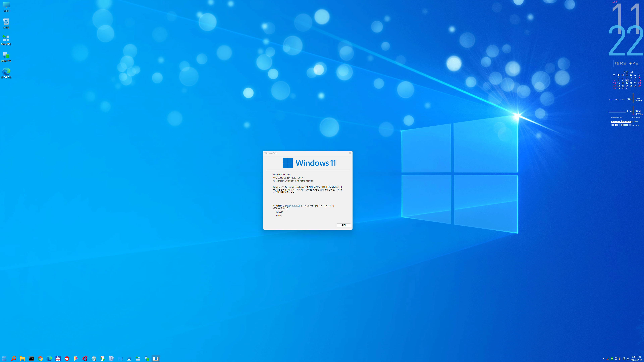Screen dimensions: 644x362
Task: Open the volume speaker tray icon
Action: pos(604,359)
